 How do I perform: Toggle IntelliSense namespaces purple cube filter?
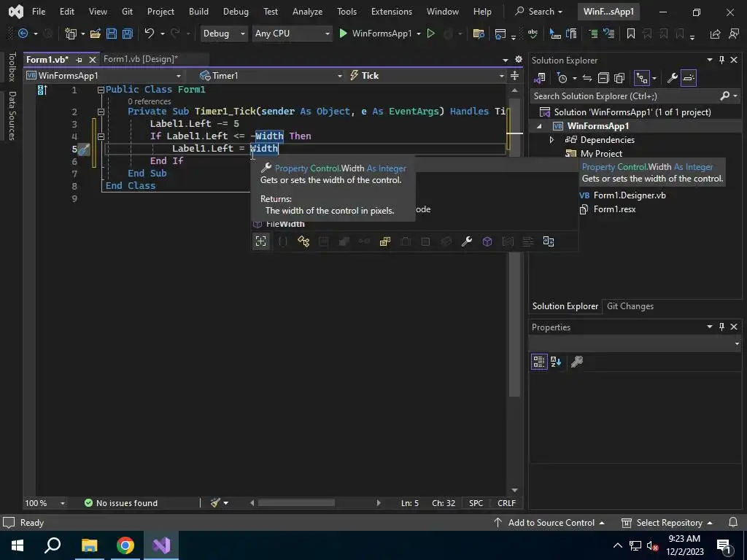[x=487, y=241]
